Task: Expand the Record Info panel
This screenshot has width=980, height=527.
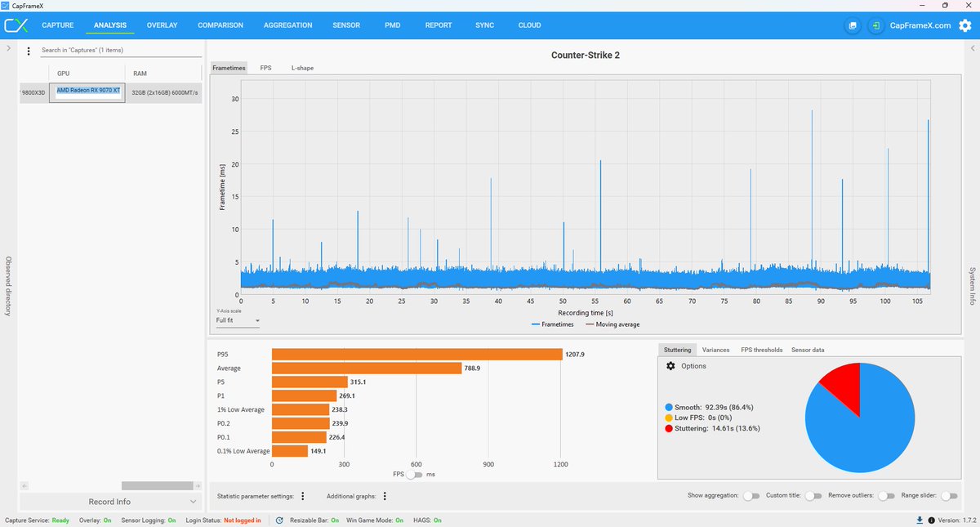Action: tap(110, 502)
